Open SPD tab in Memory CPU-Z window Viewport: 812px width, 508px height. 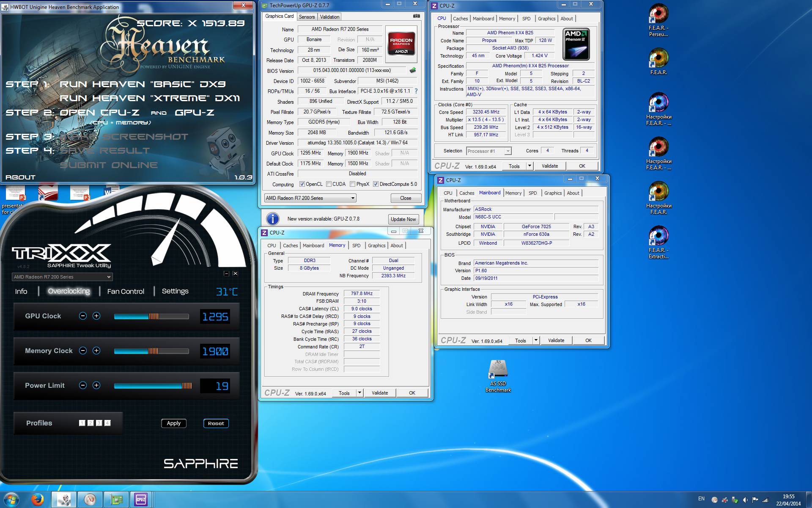[x=357, y=246]
